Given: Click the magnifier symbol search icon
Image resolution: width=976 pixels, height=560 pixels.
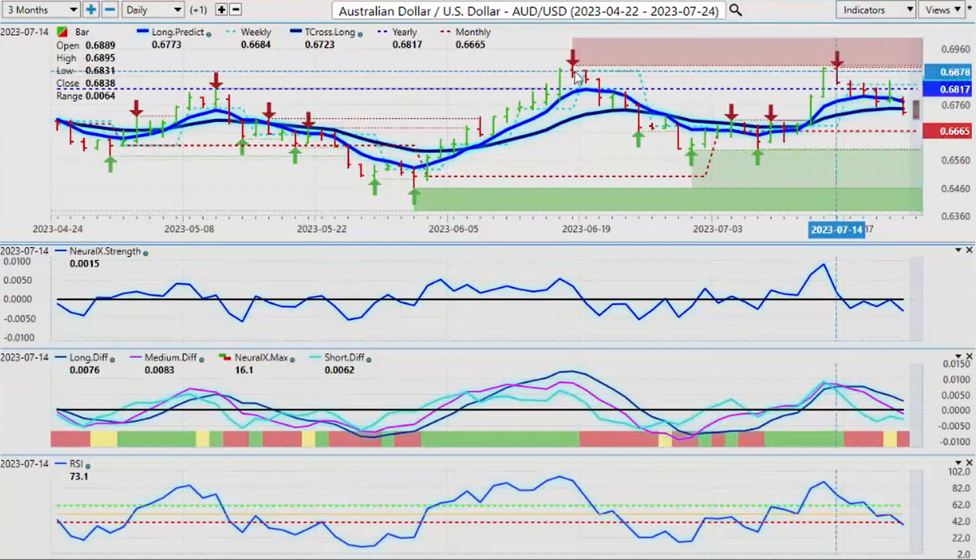Looking at the screenshot, I should tap(735, 10).
